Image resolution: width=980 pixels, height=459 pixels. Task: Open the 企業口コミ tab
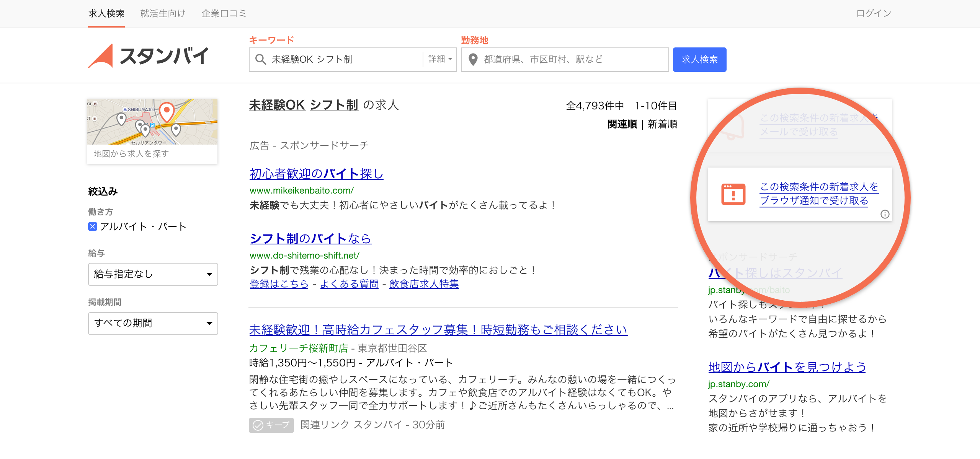click(x=224, y=14)
